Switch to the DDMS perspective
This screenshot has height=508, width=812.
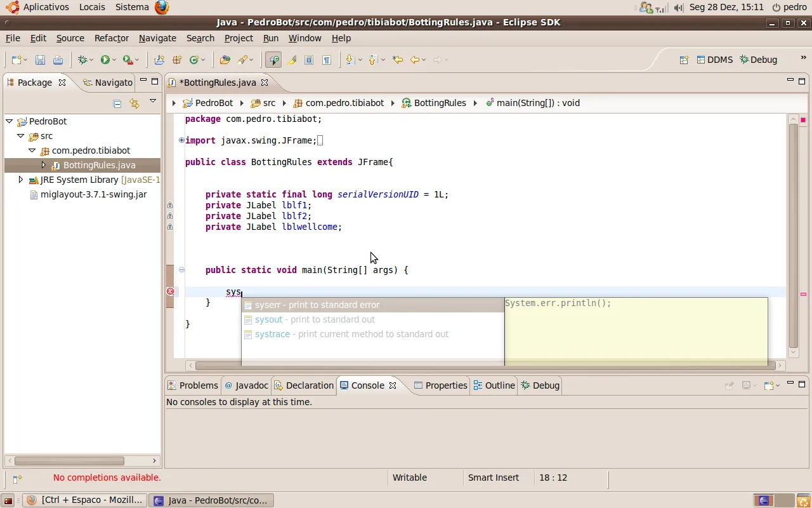coord(714,60)
